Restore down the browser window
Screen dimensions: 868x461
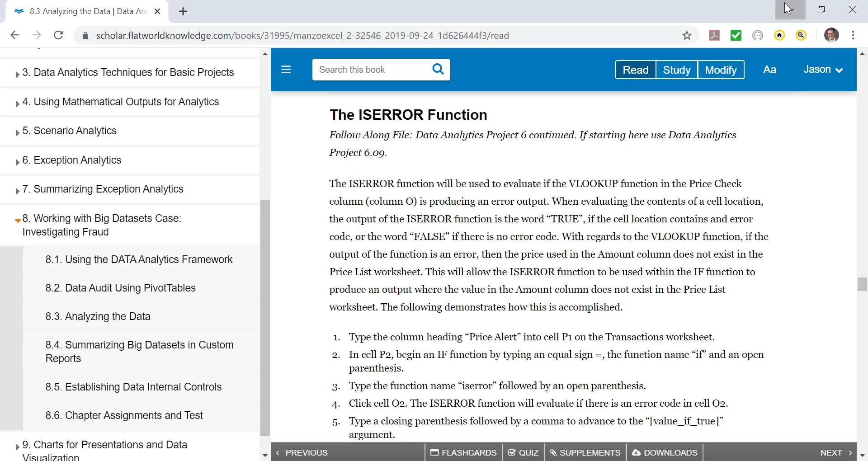point(821,10)
